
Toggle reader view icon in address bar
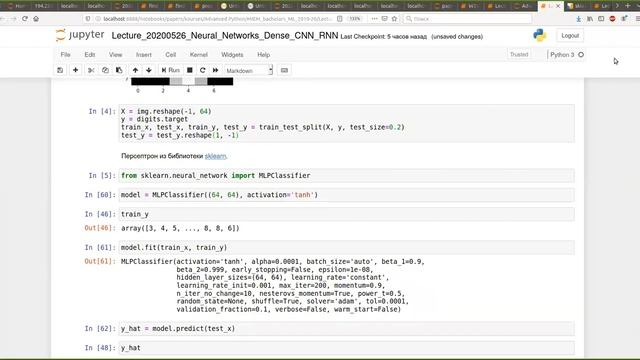point(340,19)
